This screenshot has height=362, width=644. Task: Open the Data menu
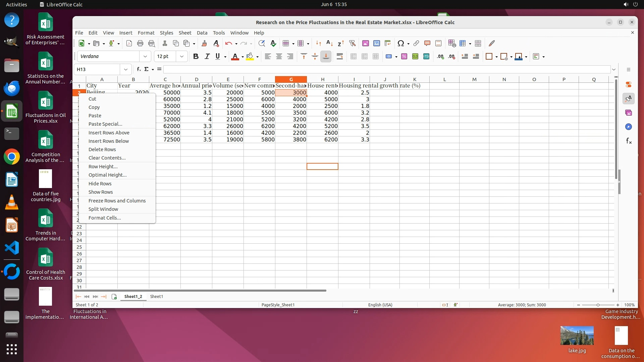[x=202, y=33]
